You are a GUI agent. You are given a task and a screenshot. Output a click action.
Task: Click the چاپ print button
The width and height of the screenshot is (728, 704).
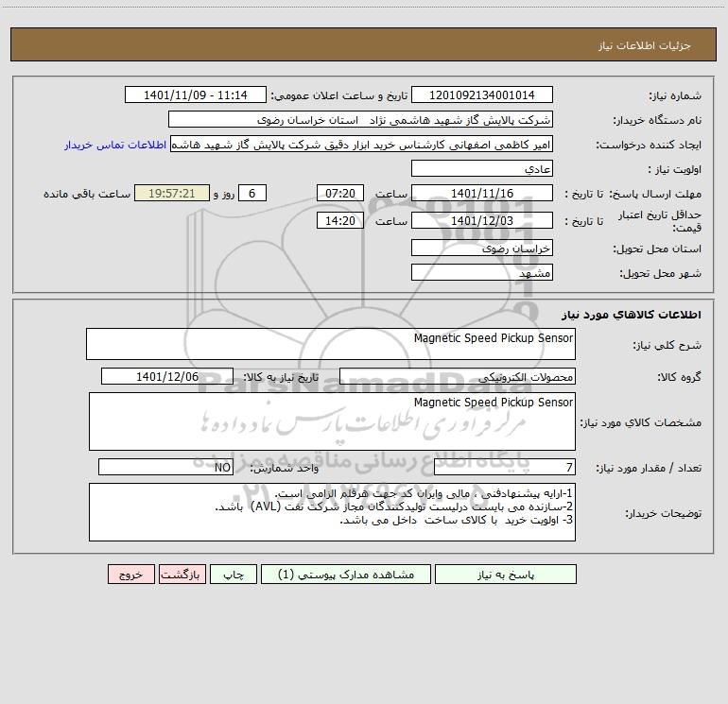coord(234,575)
